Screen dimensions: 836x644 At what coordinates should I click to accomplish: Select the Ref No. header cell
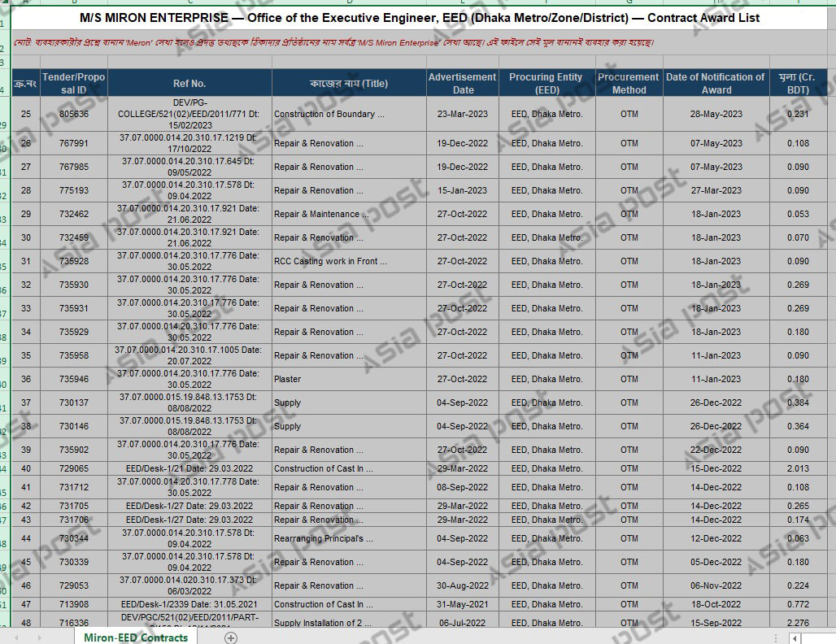click(x=189, y=83)
